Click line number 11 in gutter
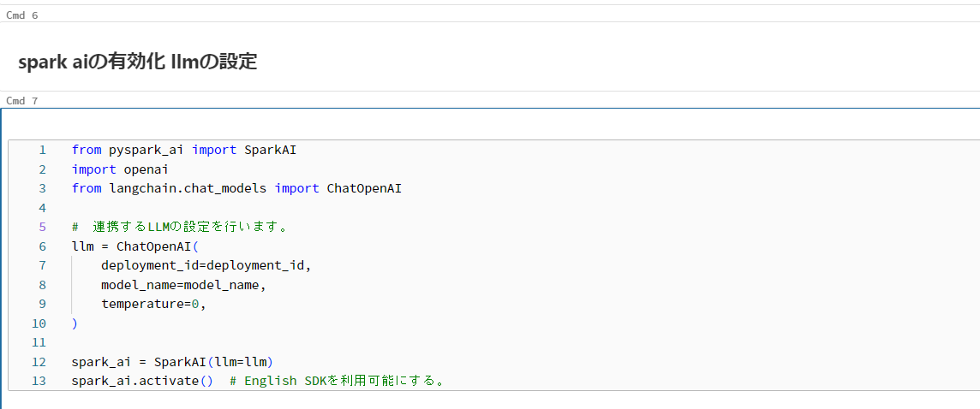The image size is (980, 409). (39, 343)
